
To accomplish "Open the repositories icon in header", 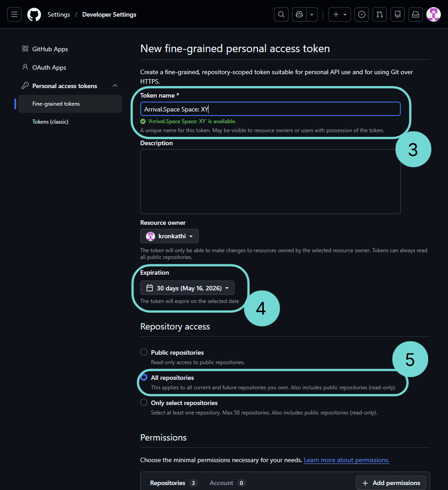I will point(398,14).
